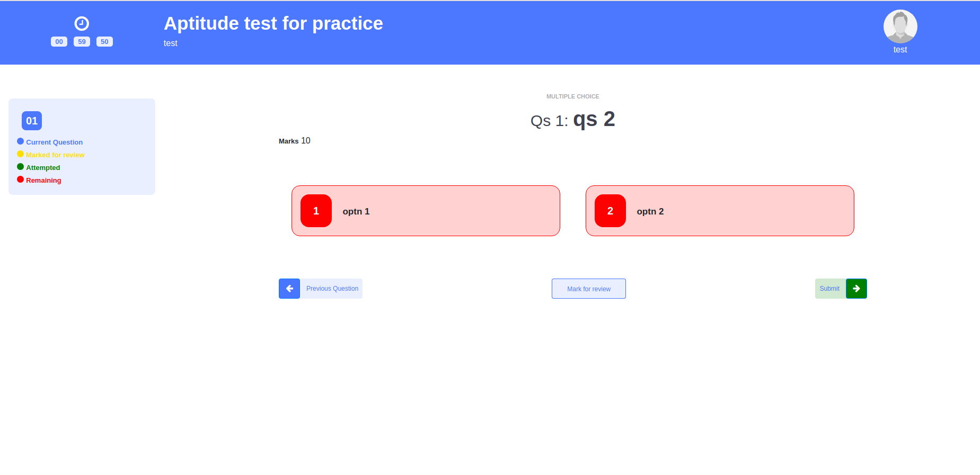Image resolution: width=980 pixels, height=475 pixels.
Task: Select answer option optn 1
Action: (426, 211)
